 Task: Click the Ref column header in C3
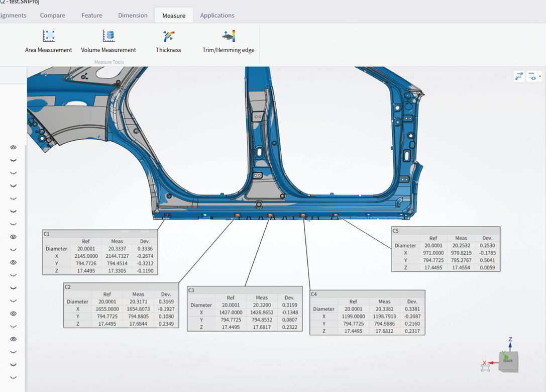[x=231, y=298]
